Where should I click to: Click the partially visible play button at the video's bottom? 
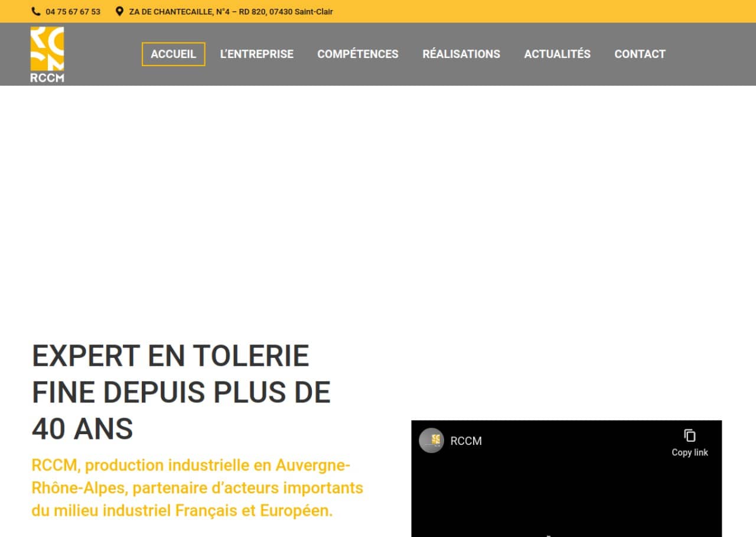549,535
